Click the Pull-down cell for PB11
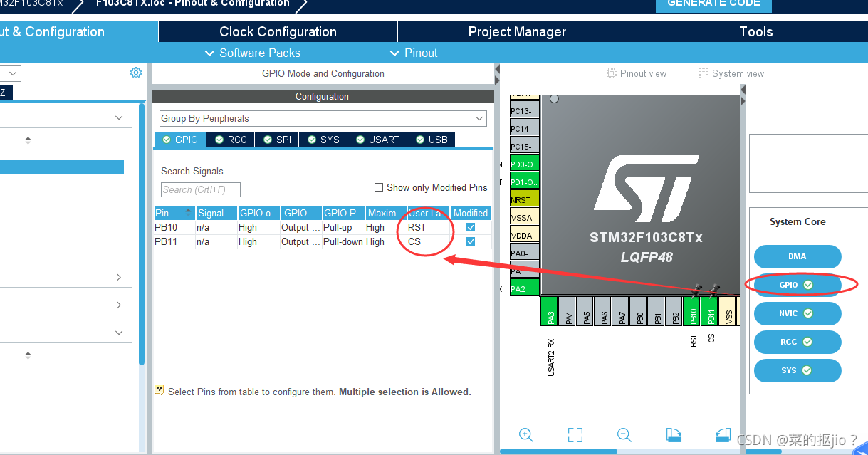Screen dimensions: 868x455 point(343,241)
